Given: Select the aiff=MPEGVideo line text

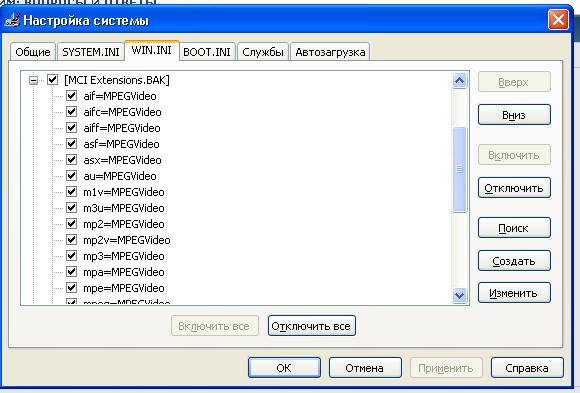Looking at the screenshot, I should click(122, 128).
